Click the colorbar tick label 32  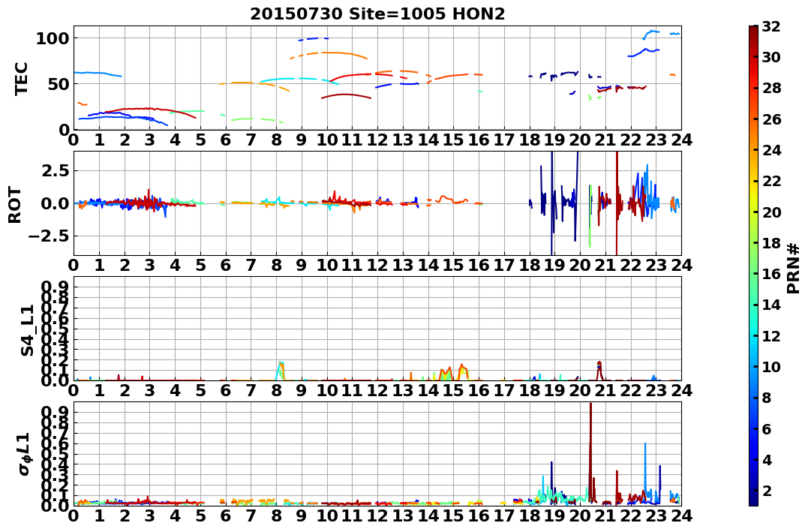(771, 26)
